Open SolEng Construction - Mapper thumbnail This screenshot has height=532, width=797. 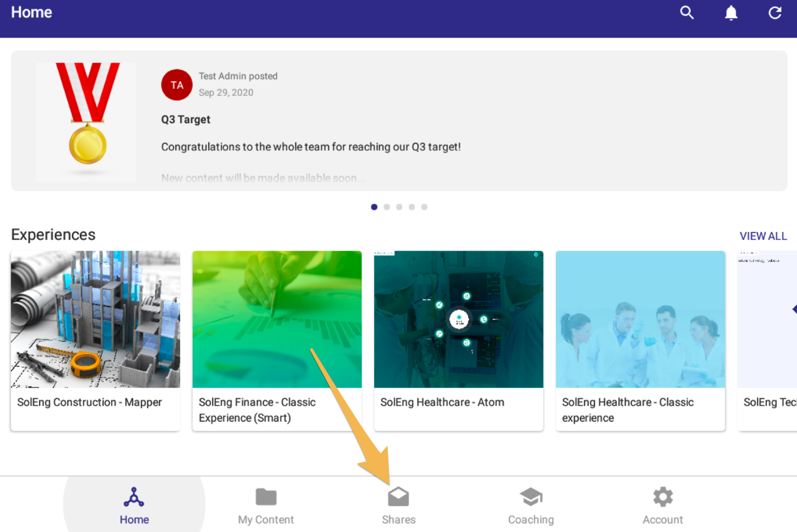point(96,319)
